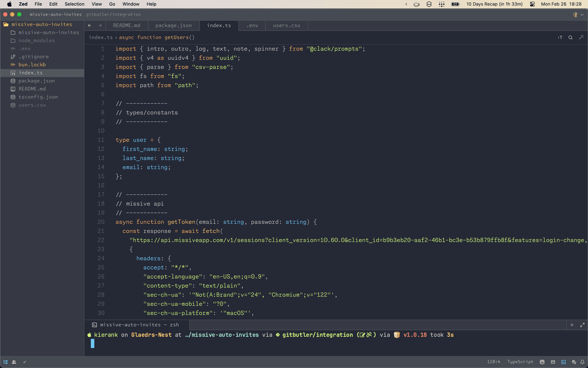This screenshot has height=368, width=588.
Task: Open tsconfig.json in the file tree
Action: pyautogui.click(x=38, y=97)
